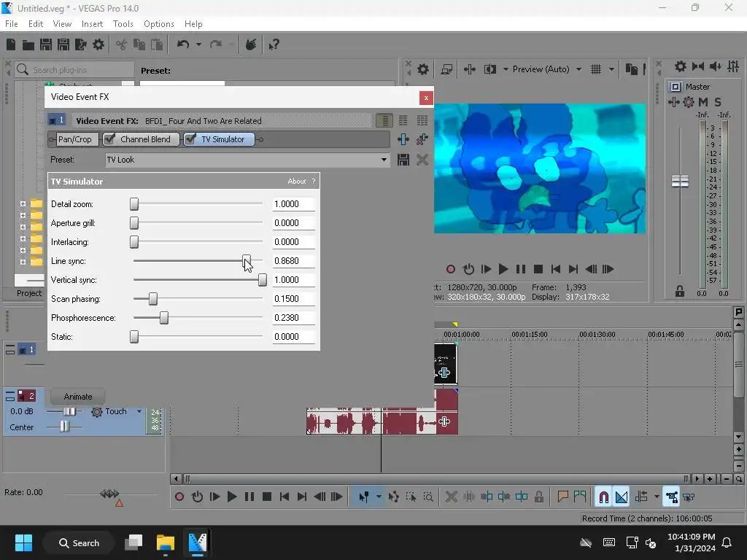Click the Search plug-ins field
747x560 pixels.
[x=74, y=70]
